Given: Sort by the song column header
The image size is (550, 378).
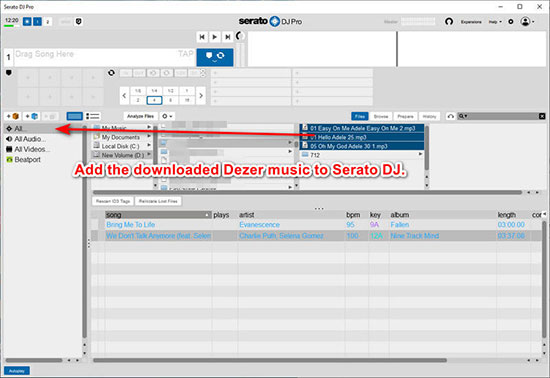Looking at the screenshot, I should (158, 215).
